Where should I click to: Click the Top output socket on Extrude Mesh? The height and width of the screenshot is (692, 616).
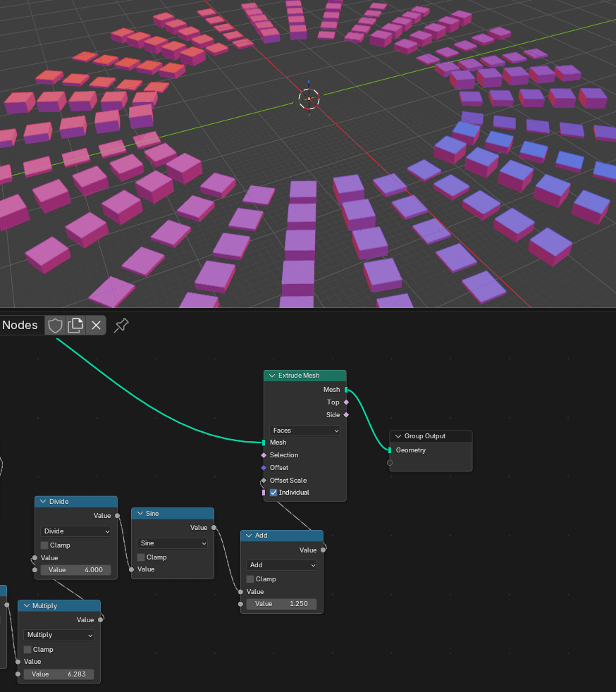(x=346, y=402)
